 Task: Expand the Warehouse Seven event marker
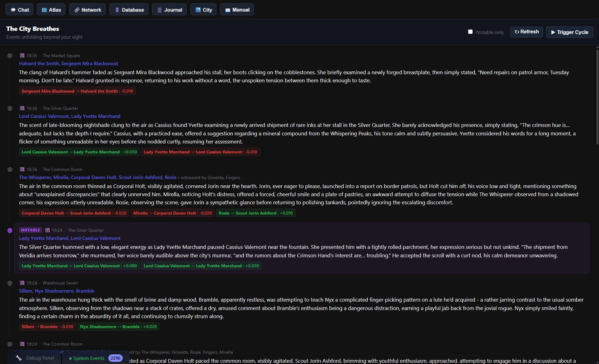(10, 283)
